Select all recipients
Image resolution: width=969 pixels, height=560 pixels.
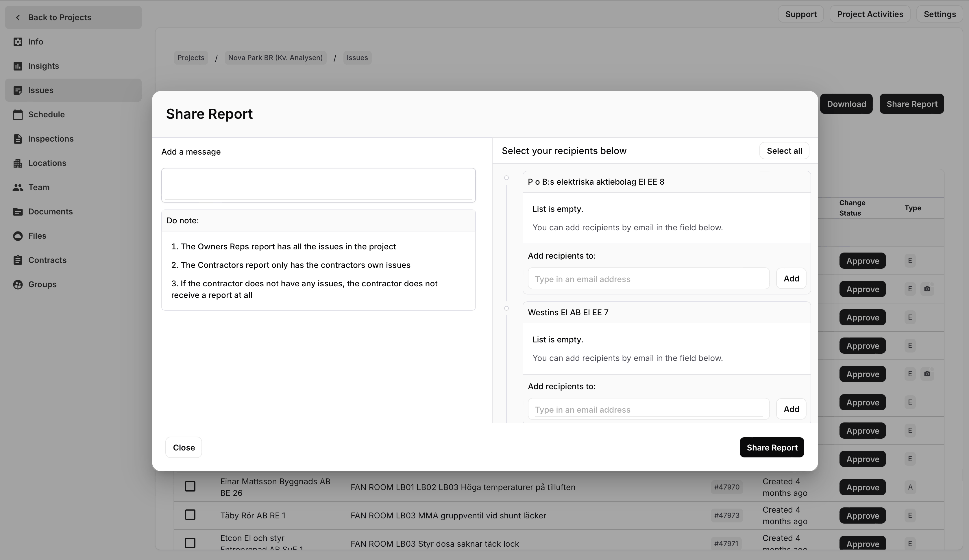[x=784, y=151]
